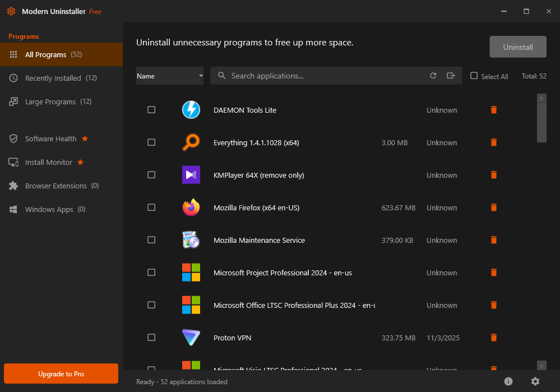560x392 pixels.
Task: Click the Upgrade to Pro button
Action: click(61, 373)
